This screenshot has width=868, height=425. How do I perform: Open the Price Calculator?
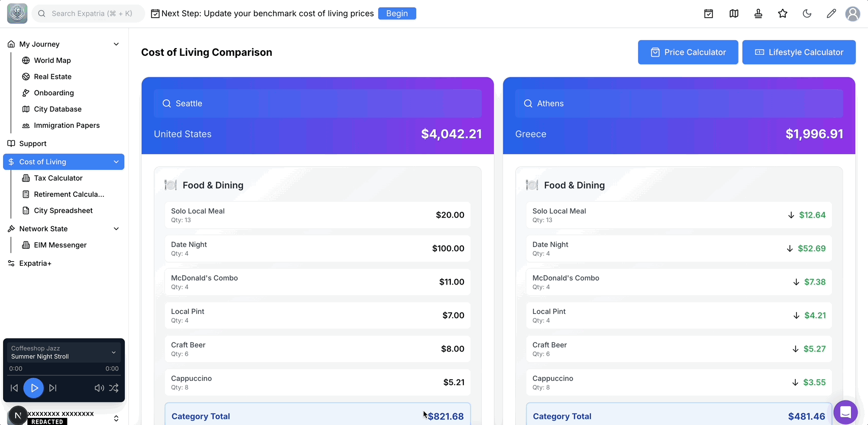(x=688, y=52)
